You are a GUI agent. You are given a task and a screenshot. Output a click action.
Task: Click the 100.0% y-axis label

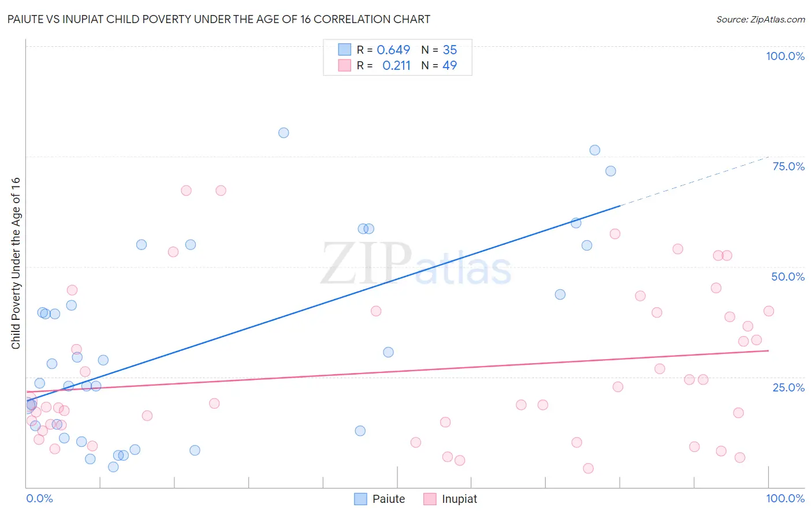click(x=785, y=56)
